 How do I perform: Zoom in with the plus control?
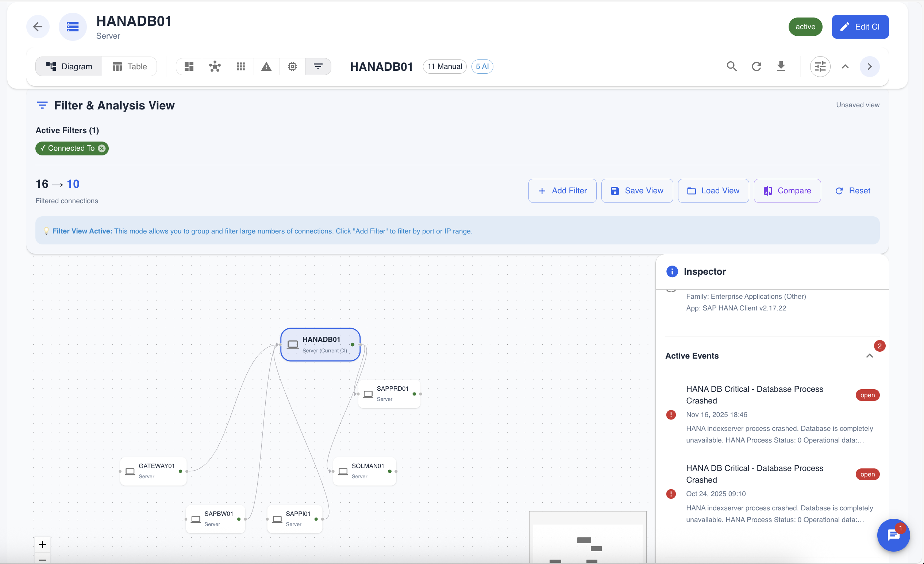[x=42, y=544]
